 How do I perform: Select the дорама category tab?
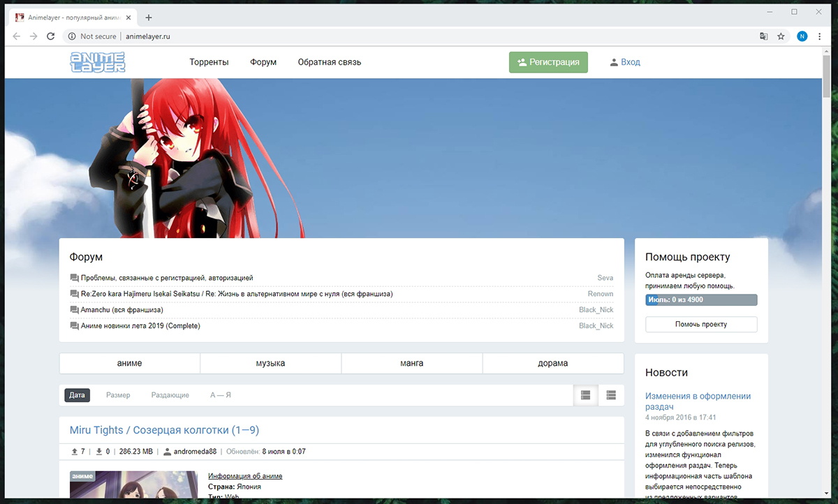coord(553,363)
